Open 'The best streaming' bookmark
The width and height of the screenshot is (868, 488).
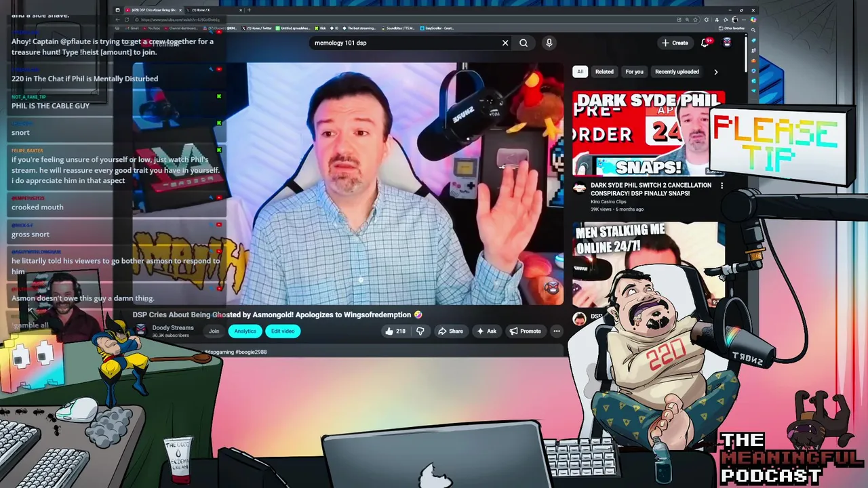358,28
